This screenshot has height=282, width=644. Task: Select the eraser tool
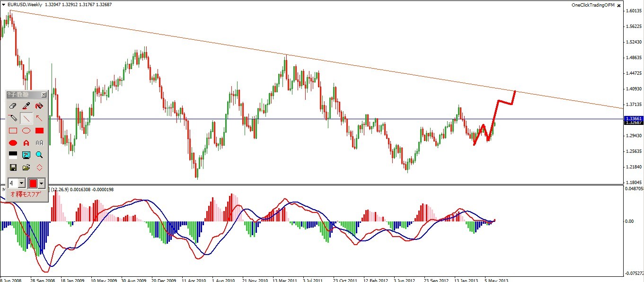click(13, 106)
